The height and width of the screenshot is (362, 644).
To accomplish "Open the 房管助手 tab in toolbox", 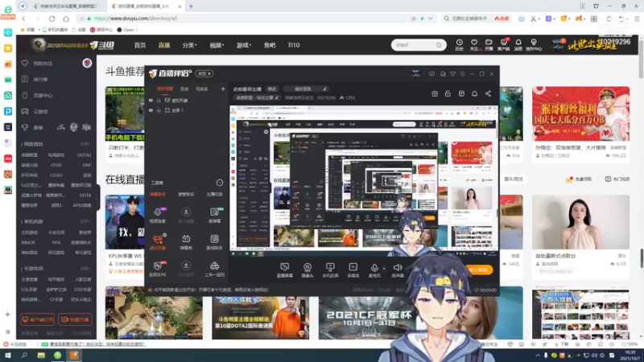I will (x=186, y=194).
